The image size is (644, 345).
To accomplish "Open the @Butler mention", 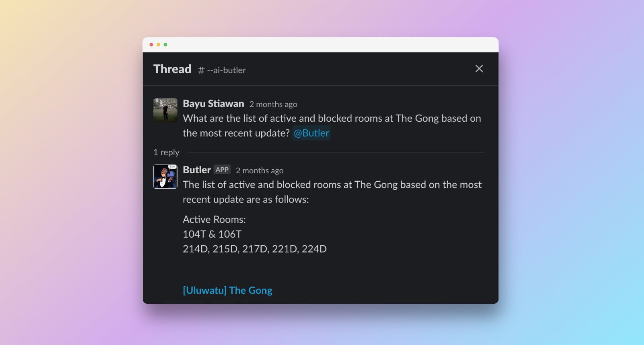I will point(311,133).
